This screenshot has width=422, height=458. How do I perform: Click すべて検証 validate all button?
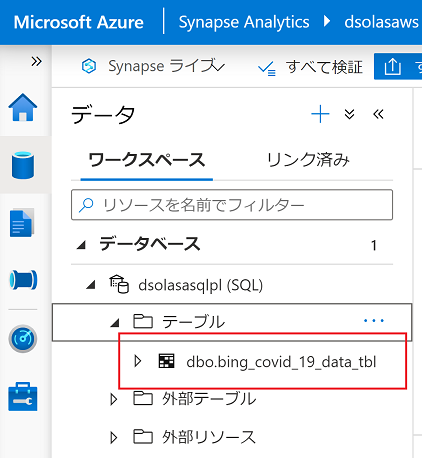[310, 67]
